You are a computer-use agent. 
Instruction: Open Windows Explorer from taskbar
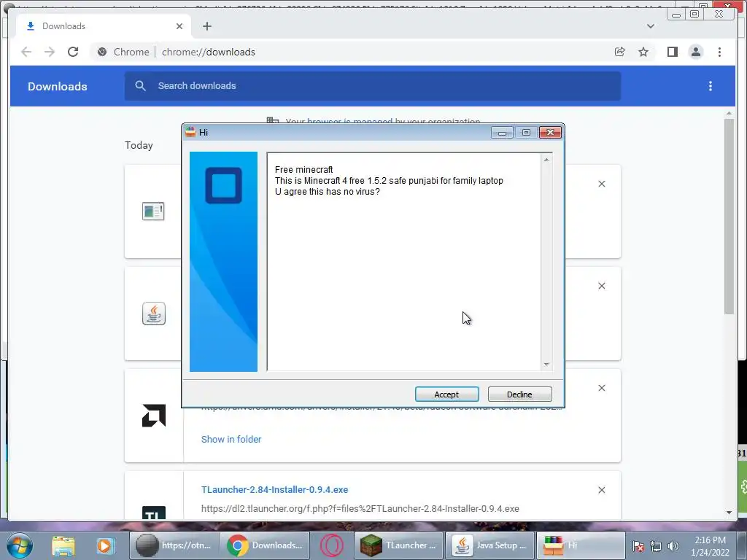tap(63, 545)
